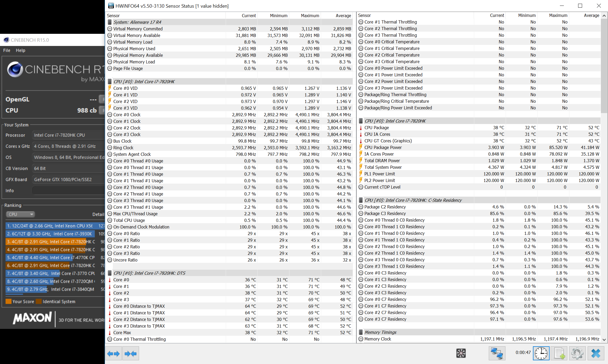Select the Ring Clock sensor row
This screenshot has height=364, width=608.
pos(229,148)
